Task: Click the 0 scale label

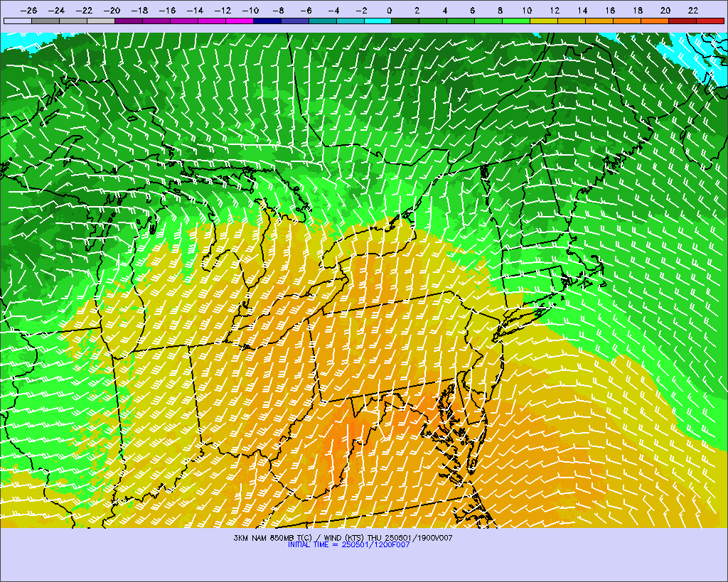Action: 389,11
